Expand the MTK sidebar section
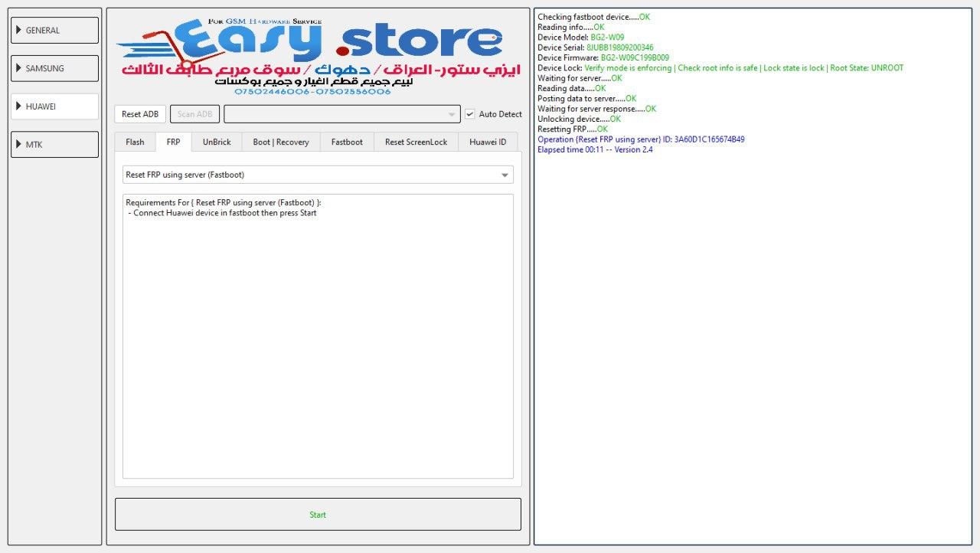The image size is (980, 553). pos(55,144)
